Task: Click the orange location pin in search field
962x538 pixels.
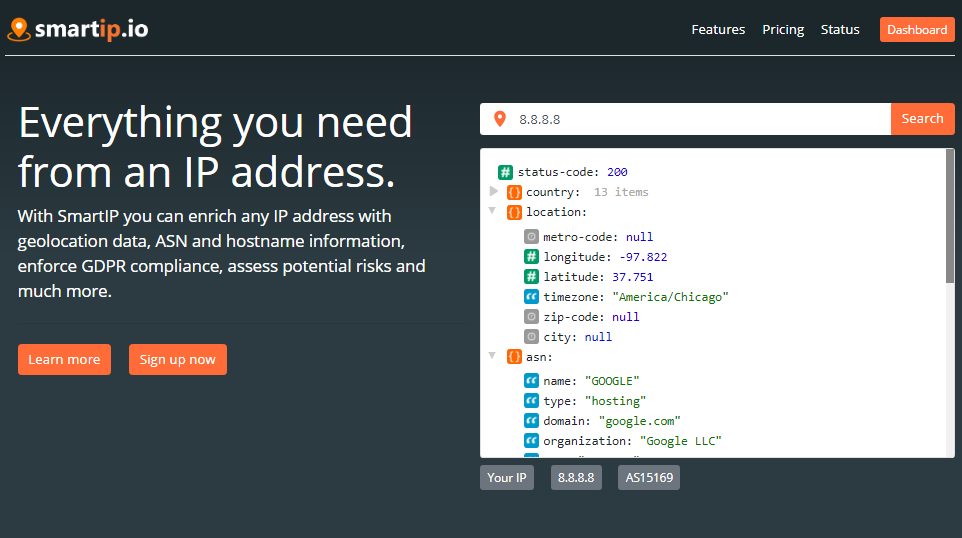Action: click(500, 119)
